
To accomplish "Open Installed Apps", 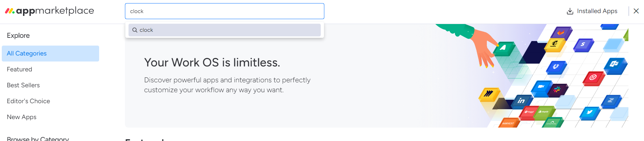I will 592,11.
